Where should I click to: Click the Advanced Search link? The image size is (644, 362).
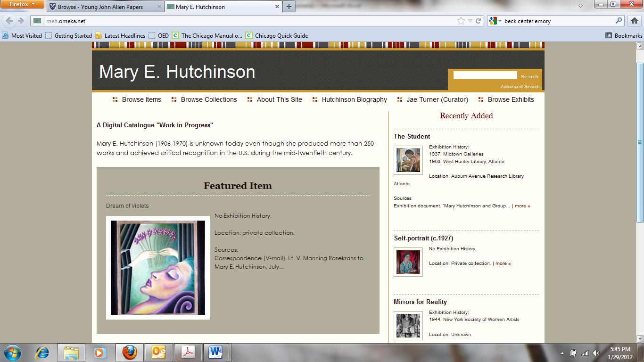[520, 87]
